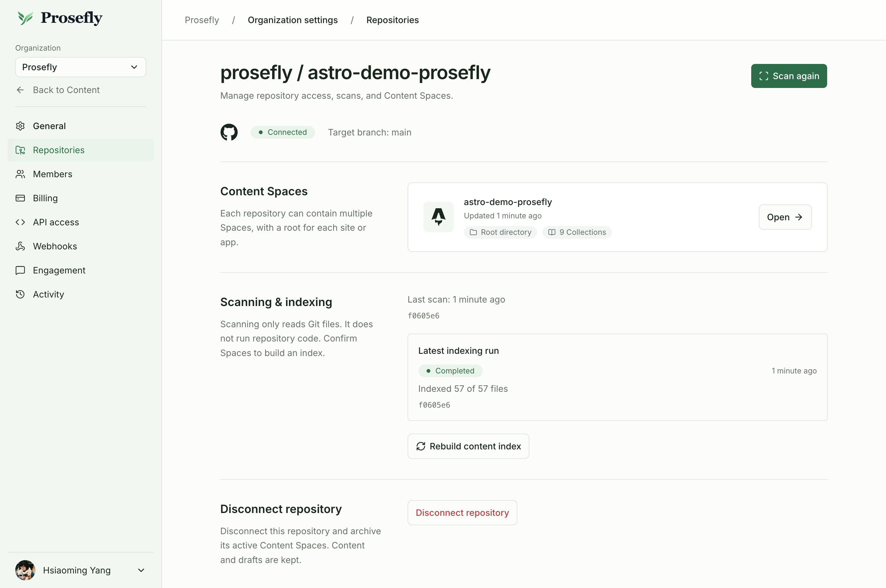Open the Engagement section
The height and width of the screenshot is (588, 886).
click(81, 270)
